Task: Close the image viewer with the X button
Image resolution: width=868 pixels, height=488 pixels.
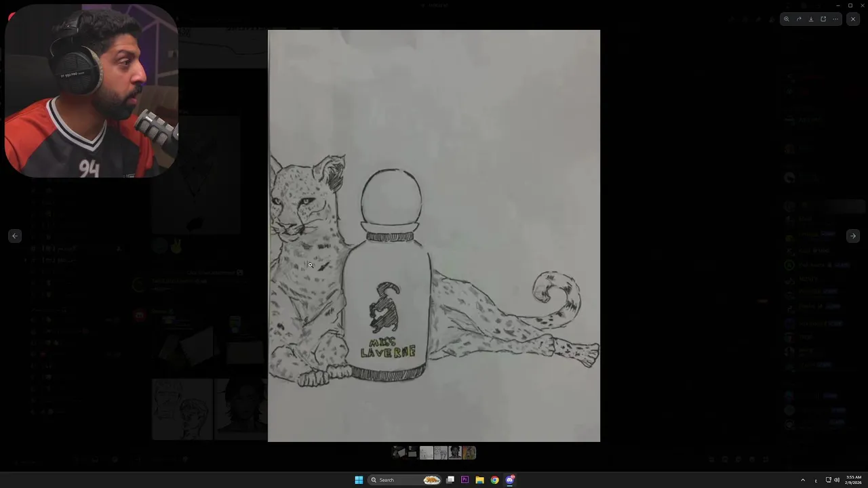Action: pyautogui.click(x=853, y=19)
